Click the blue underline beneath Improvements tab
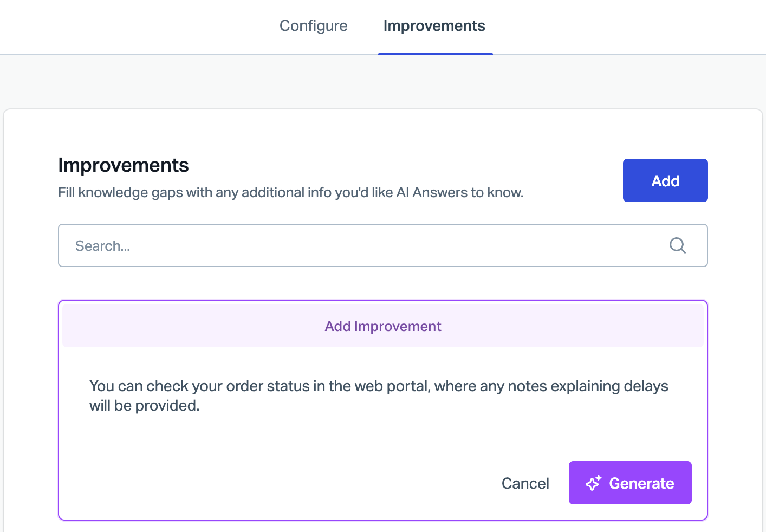766x532 pixels. click(x=436, y=54)
